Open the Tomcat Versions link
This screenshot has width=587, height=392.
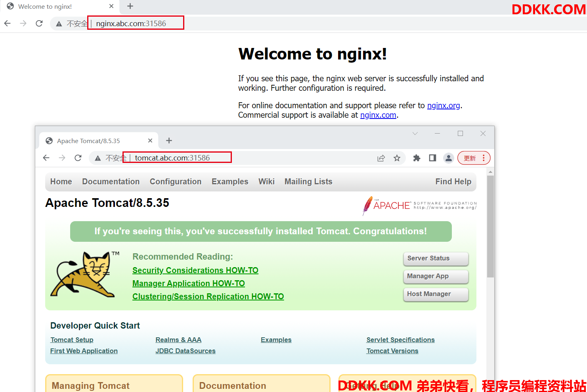pyautogui.click(x=392, y=351)
